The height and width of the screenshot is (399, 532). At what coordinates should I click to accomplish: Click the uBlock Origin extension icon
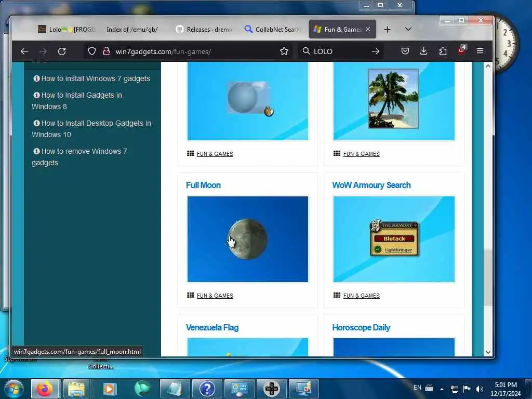pos(461,50)
